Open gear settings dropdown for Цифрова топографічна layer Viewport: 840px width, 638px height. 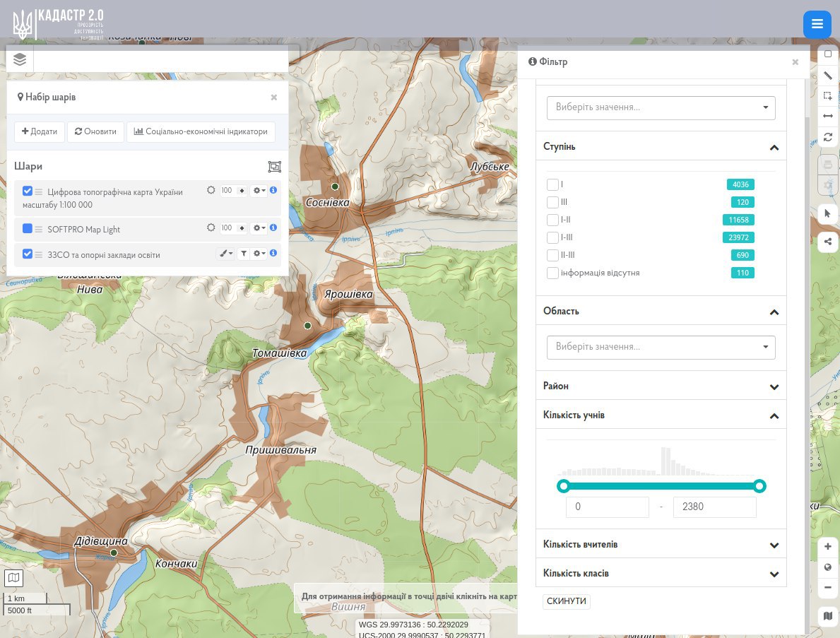coord(259,191)
